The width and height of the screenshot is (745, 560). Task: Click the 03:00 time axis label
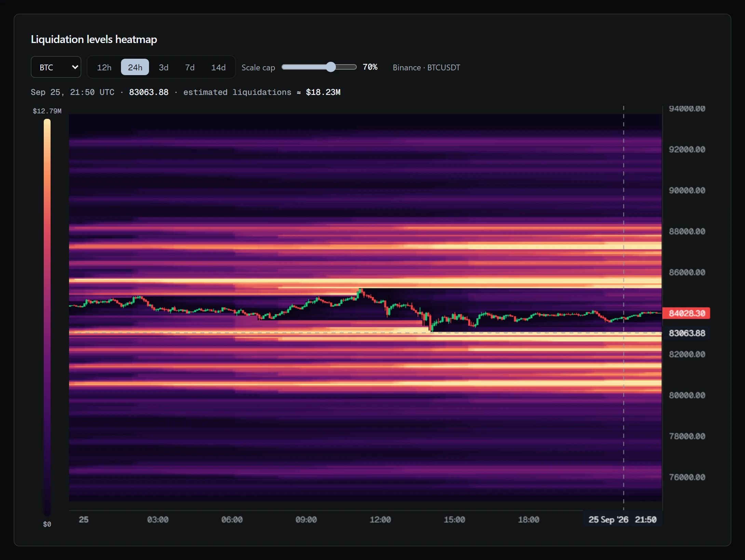pos(158,519)
